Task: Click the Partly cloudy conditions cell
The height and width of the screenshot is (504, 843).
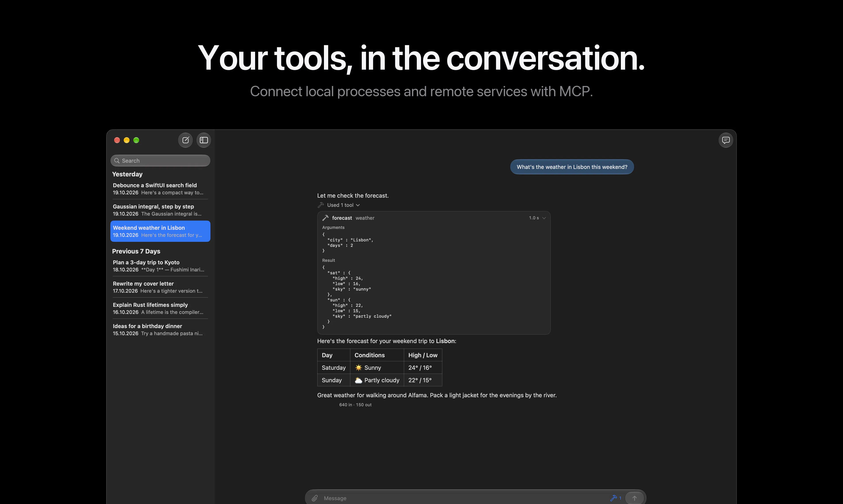Action: (x=377, y=380)
